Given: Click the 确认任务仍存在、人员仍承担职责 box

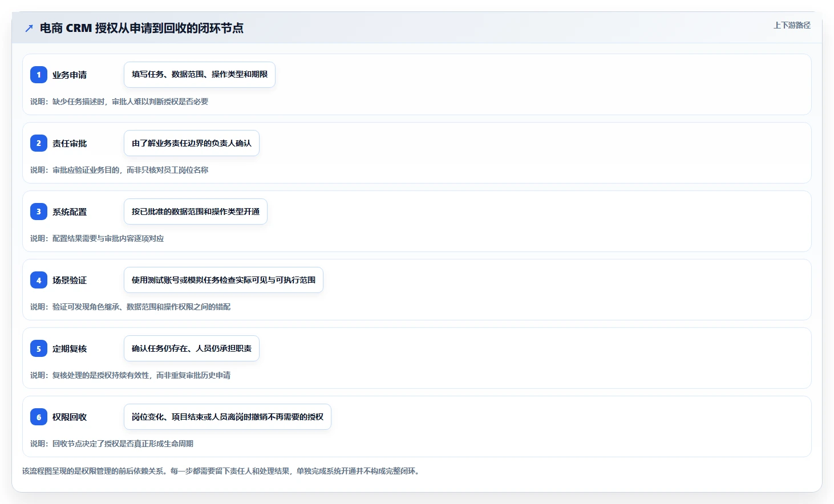Looking at the screenshot, I should (192, 348).
